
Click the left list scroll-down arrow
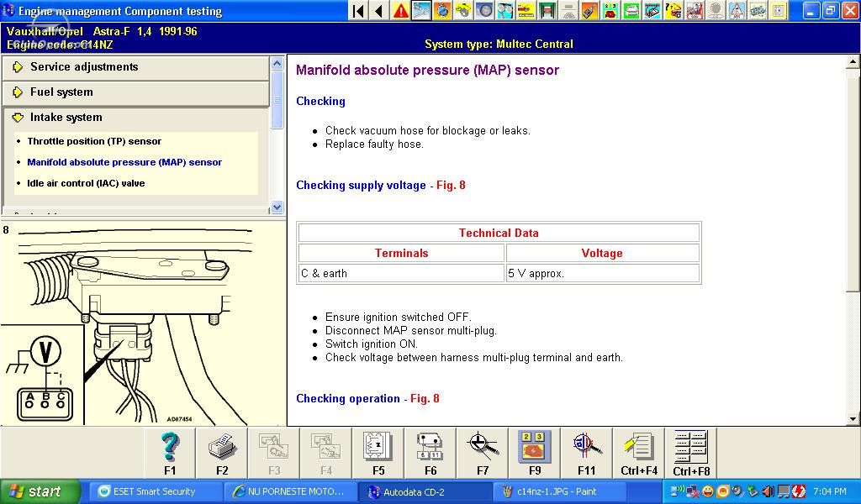(x=277, y=207)
